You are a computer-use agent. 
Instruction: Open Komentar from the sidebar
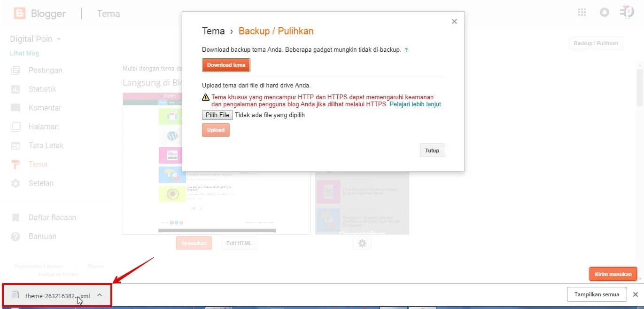point(16,108)
